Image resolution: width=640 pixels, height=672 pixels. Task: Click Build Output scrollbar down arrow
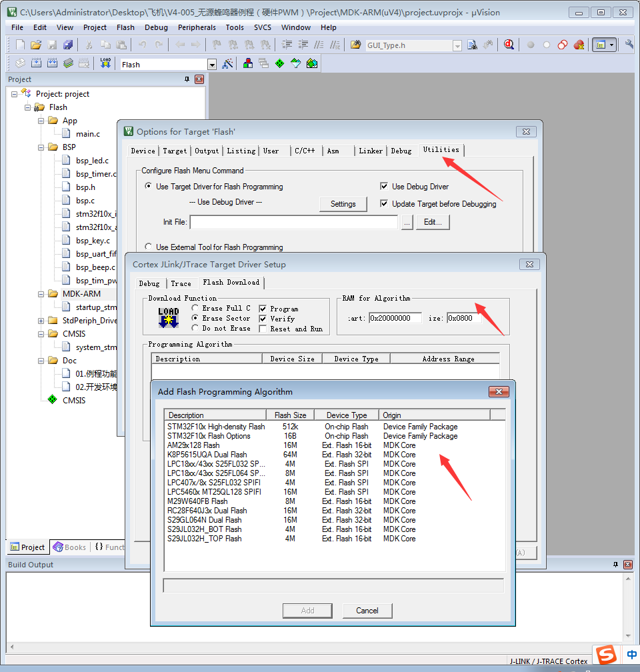tap(628, 636)
